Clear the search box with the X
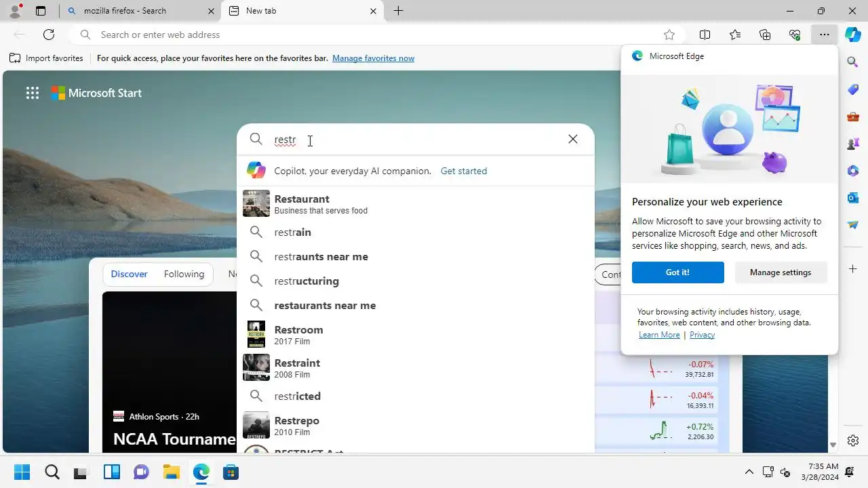 click(x=573, y=139)
